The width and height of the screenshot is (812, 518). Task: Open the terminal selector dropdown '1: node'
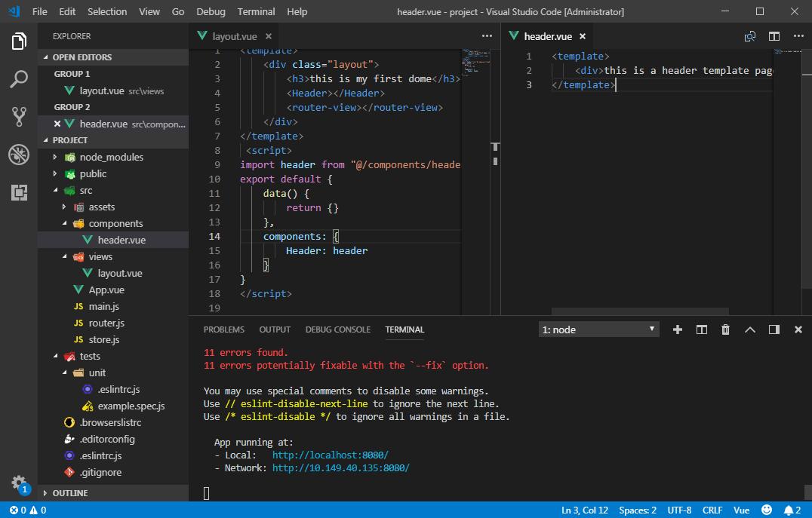(599, 329)
